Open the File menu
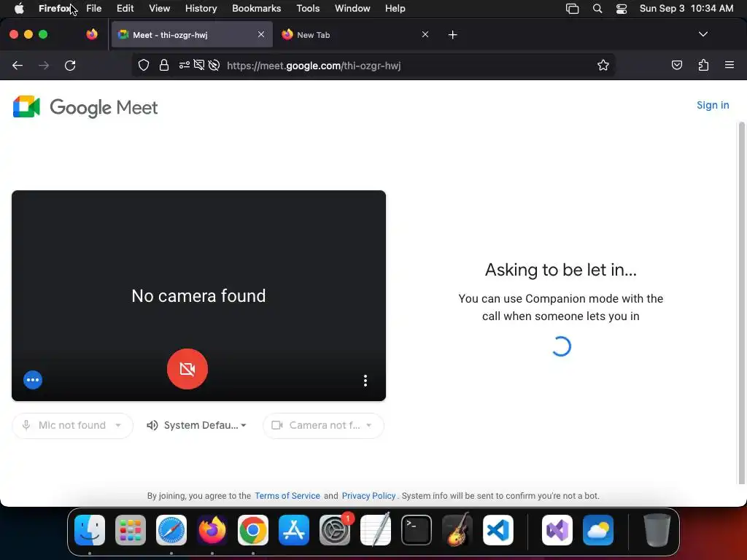747x560 pixels. [x=94, y=8]
